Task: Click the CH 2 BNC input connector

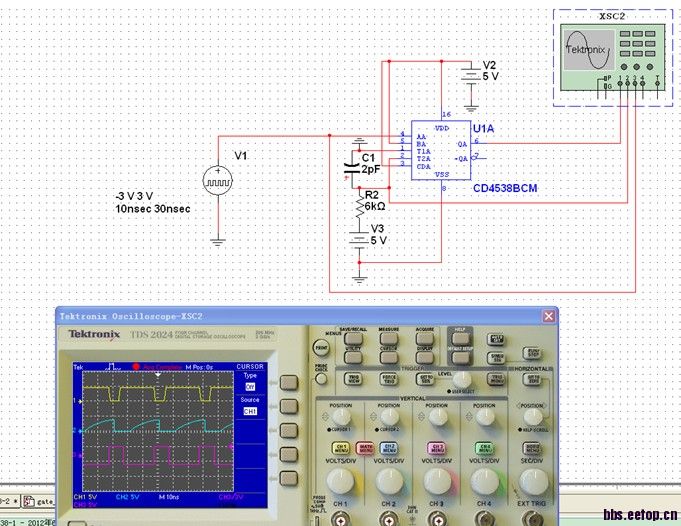Action: 388,519
